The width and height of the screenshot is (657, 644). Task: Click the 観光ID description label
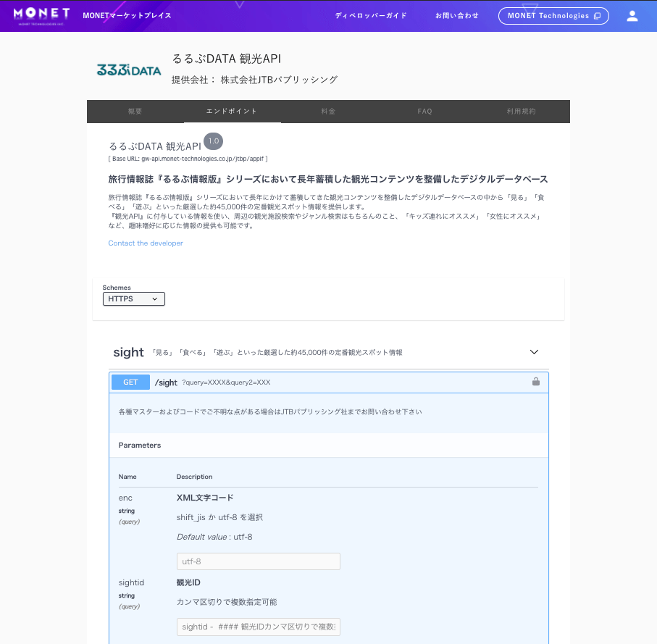click(188, 582)
